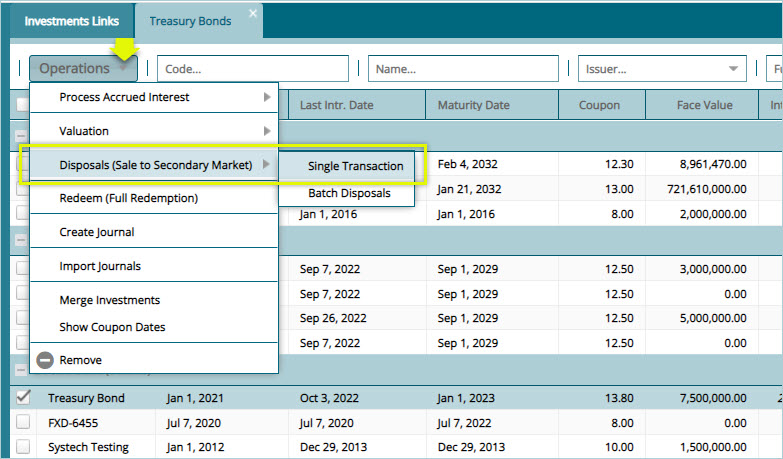Click the FXD-6455 name cell

pos(73,423)
